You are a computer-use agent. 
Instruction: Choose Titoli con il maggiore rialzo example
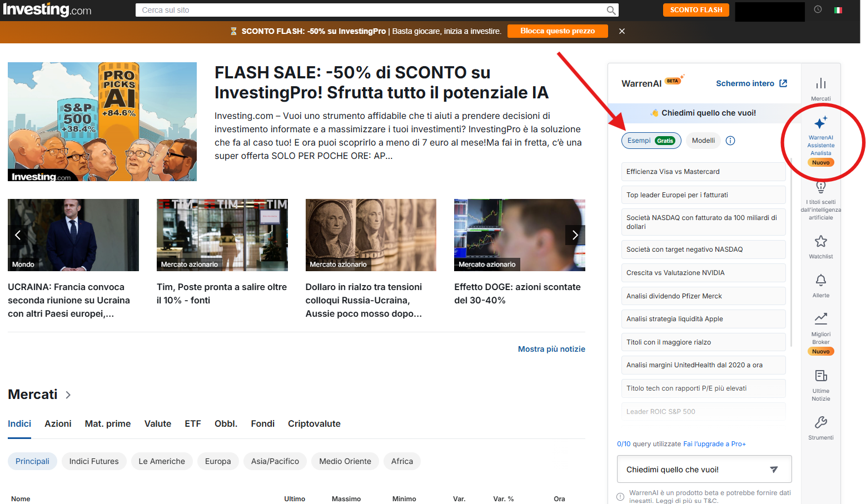(x=703, y=342)
